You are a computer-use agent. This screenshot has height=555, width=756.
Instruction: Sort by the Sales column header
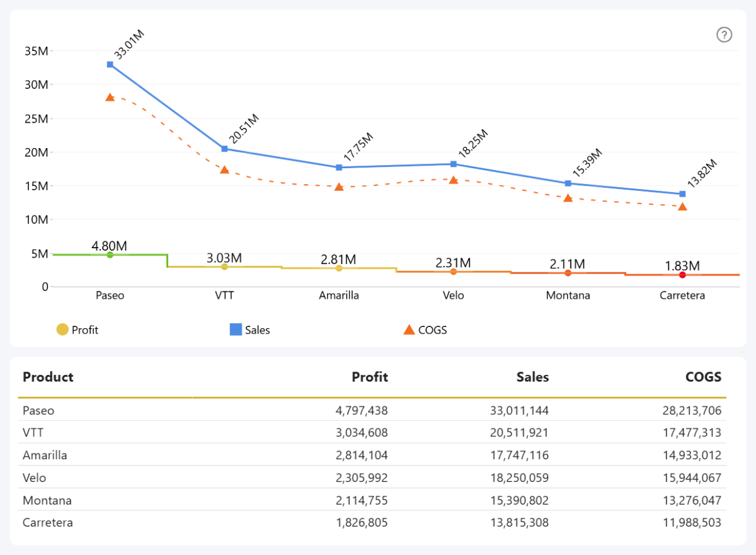(x=532, y=377)
